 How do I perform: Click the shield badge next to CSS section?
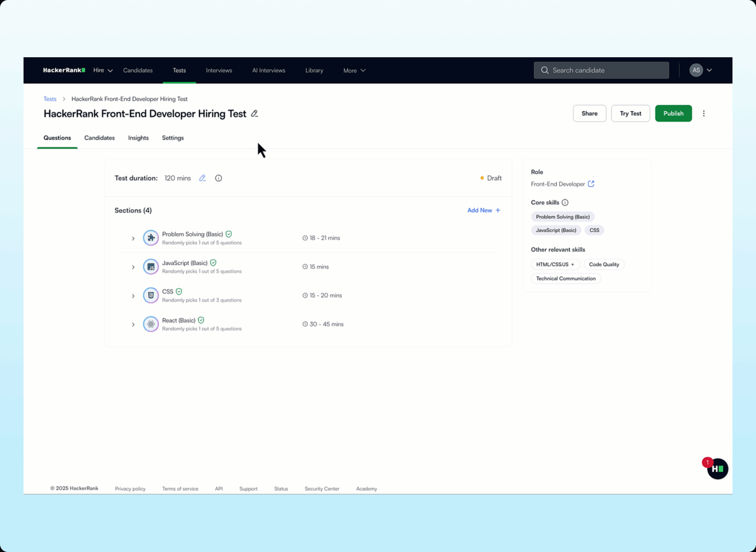[179, 291]
